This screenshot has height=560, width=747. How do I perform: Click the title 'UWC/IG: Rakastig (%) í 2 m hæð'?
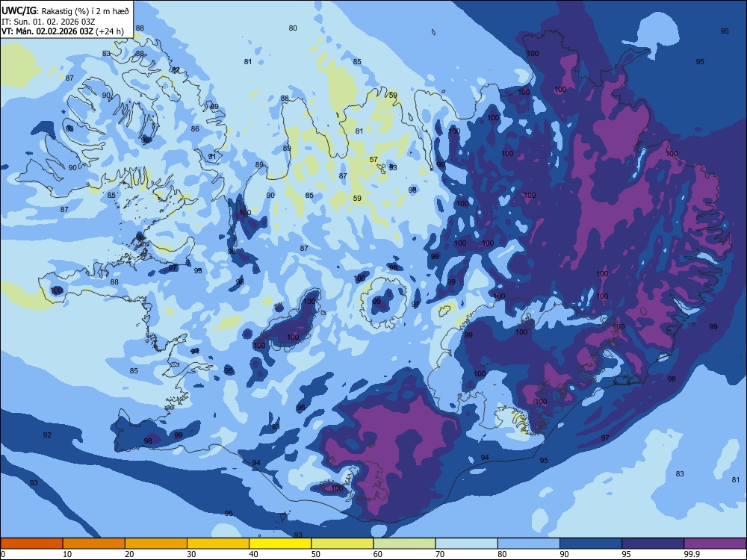click(65, 11)
